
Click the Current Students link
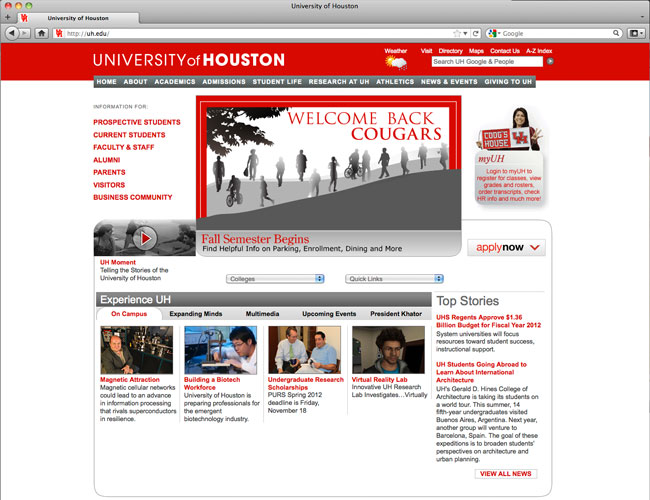[129, 135]
